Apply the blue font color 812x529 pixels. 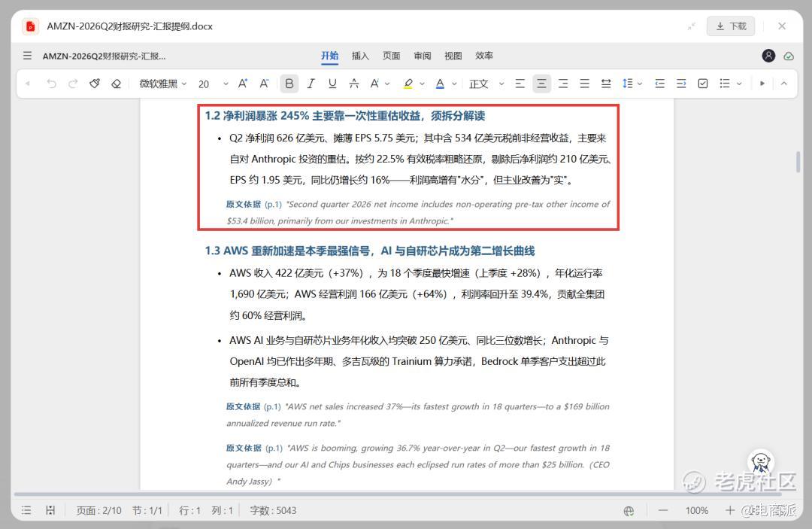(440, 84)
